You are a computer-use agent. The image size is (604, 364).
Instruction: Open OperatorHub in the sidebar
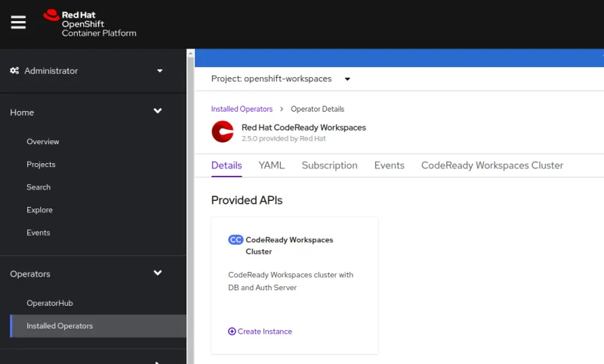(50, 304)
